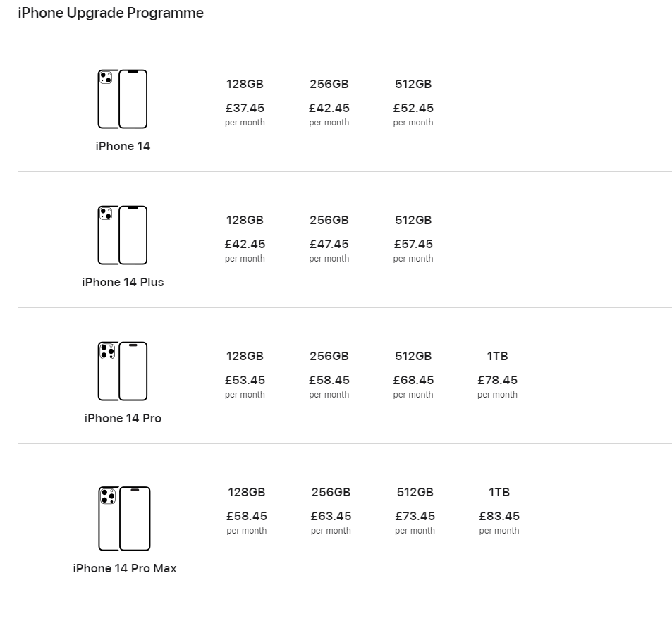Click the iPhone Upgrade Programme heading

pyautogui.click(x=111, y=13)
